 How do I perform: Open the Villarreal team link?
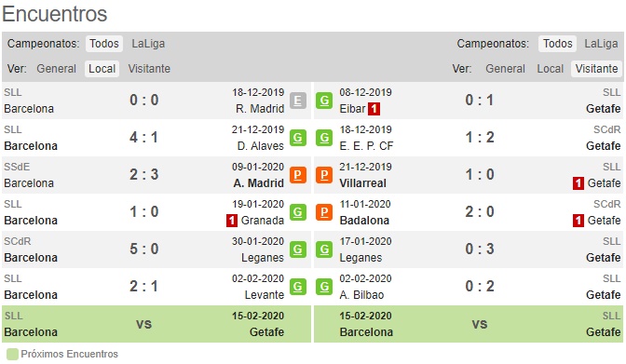pyautogui.click(x=362, y=183)
